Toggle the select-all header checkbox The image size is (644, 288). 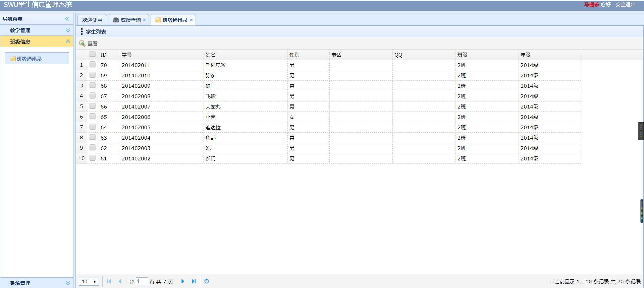[x=93, y=54]
